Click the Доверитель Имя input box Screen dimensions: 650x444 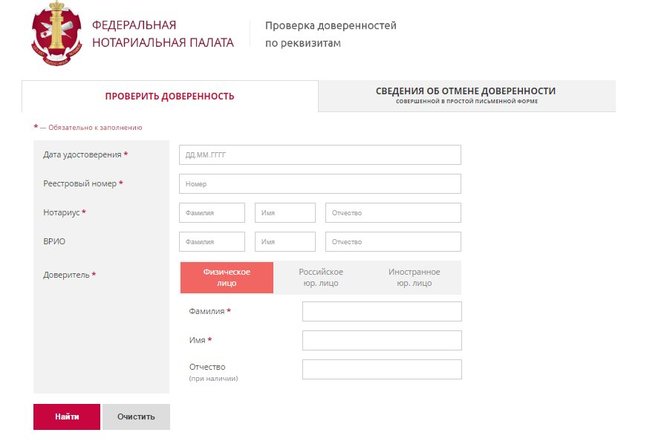click(381, 341)
